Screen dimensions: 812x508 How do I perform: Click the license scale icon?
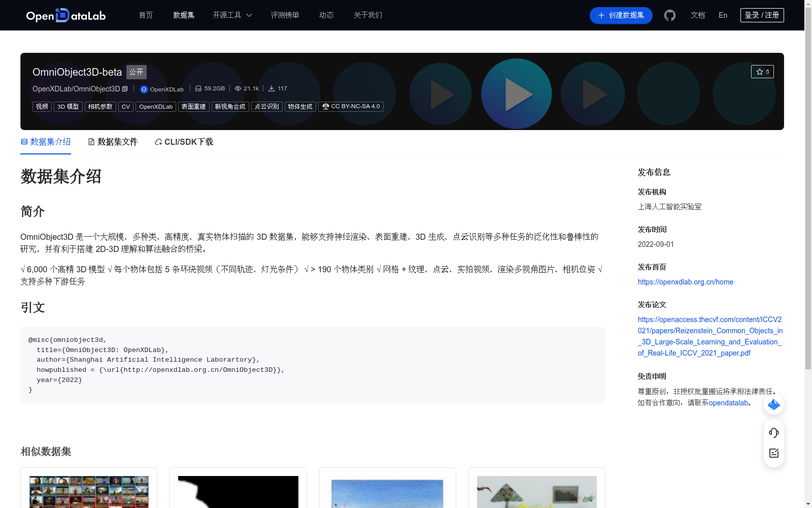coord(326,107)
